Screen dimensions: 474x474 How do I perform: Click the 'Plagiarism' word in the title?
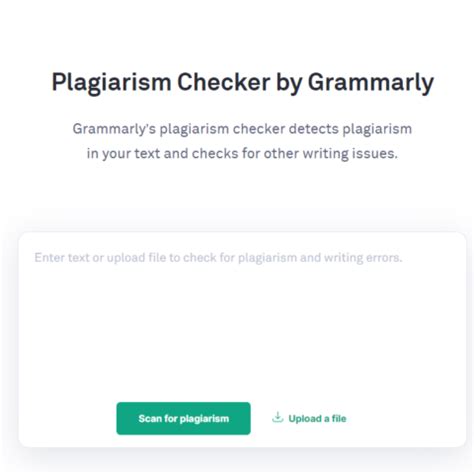[111, 83]
